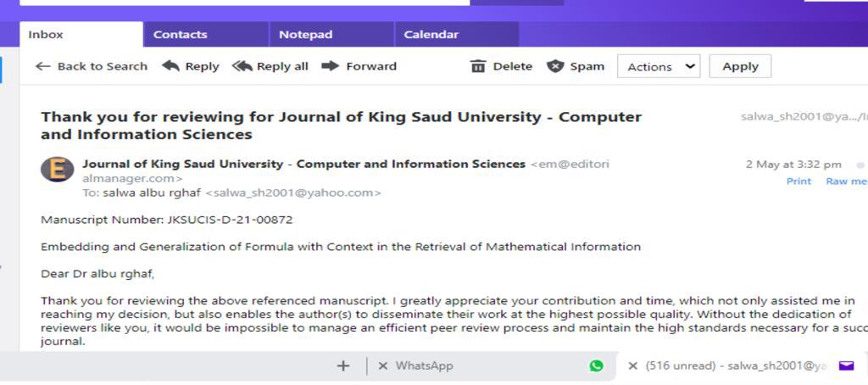Open the Notepad tab

(306, 35)
